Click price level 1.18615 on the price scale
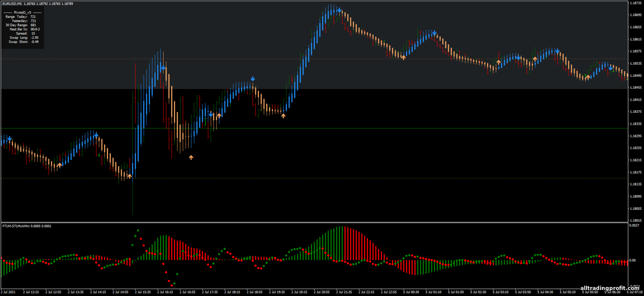The width and height of the screenshot is (644, 296). [636, 39]
